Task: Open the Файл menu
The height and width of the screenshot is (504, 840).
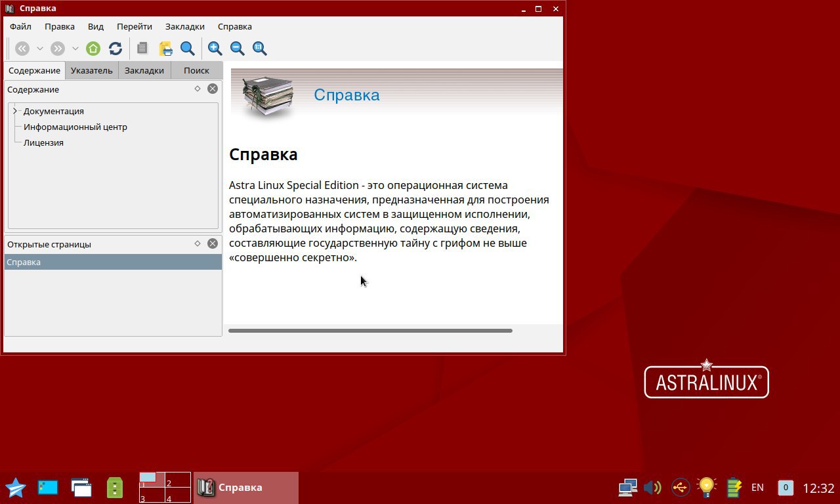Action: [x=20, y=26]
